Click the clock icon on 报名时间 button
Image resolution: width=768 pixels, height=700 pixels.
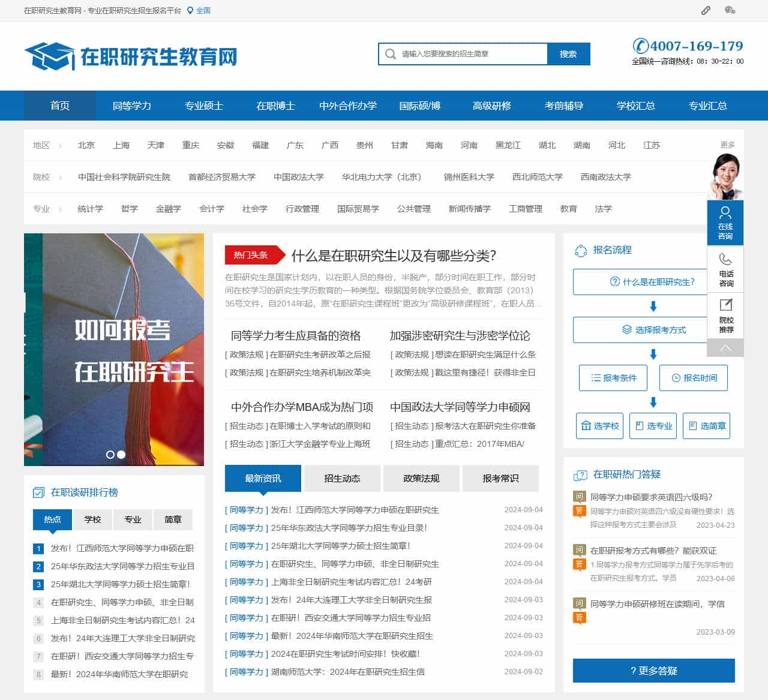pyautogui.click(x=677, y=378)
